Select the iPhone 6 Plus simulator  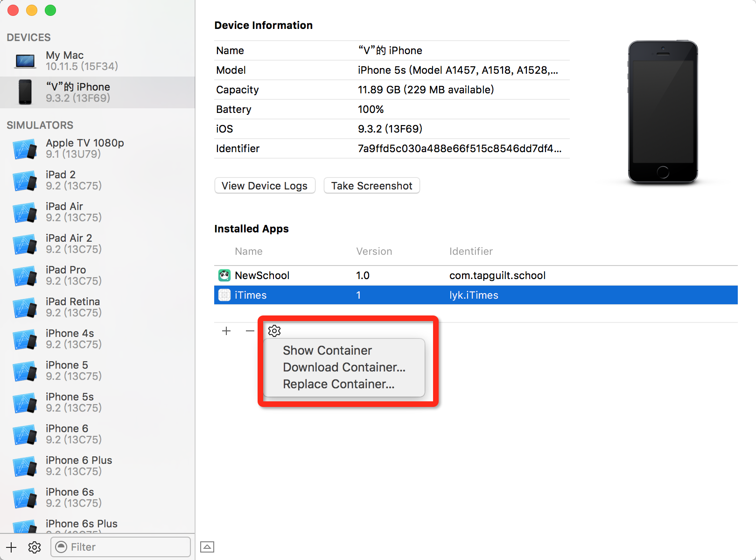pyautogui.click(x=78, y=466)
